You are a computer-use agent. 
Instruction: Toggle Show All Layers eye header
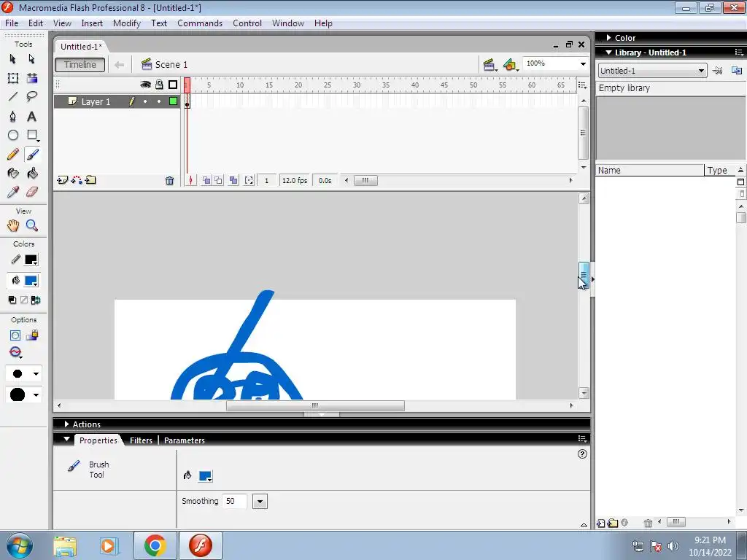tap(145, 85)
